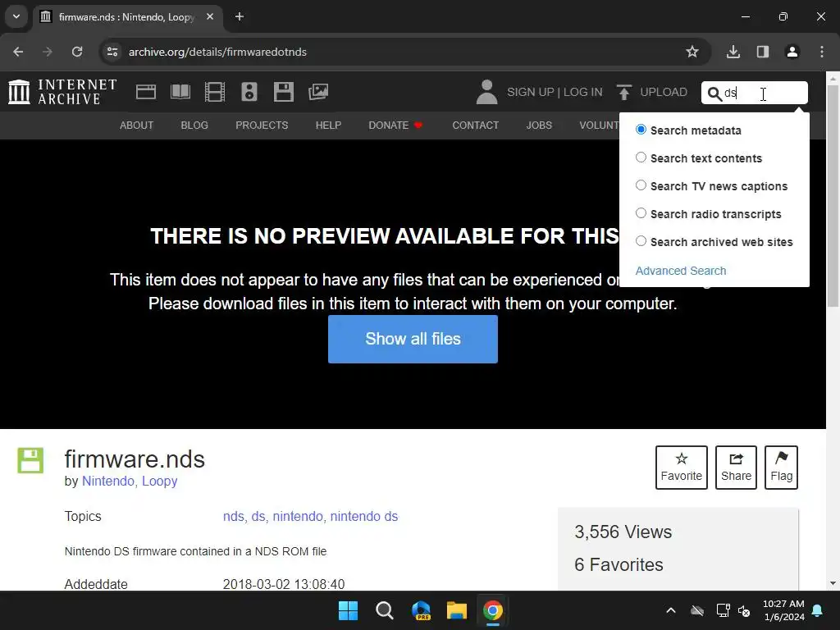Open the Internet Archive home logo

(x=62, y=92)
